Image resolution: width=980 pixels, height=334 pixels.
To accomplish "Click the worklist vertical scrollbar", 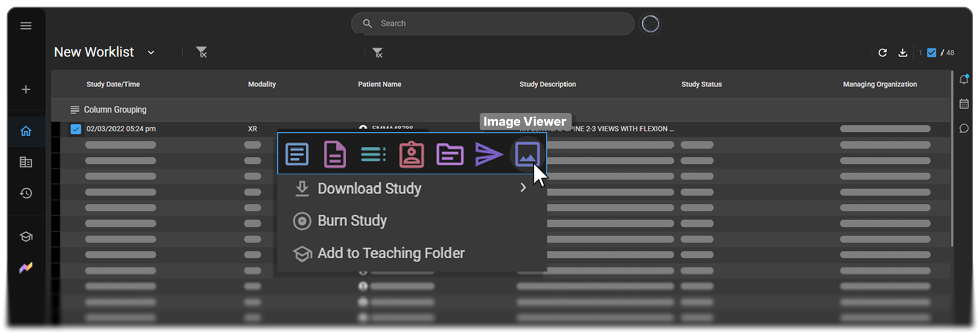I will click(952, 159).
